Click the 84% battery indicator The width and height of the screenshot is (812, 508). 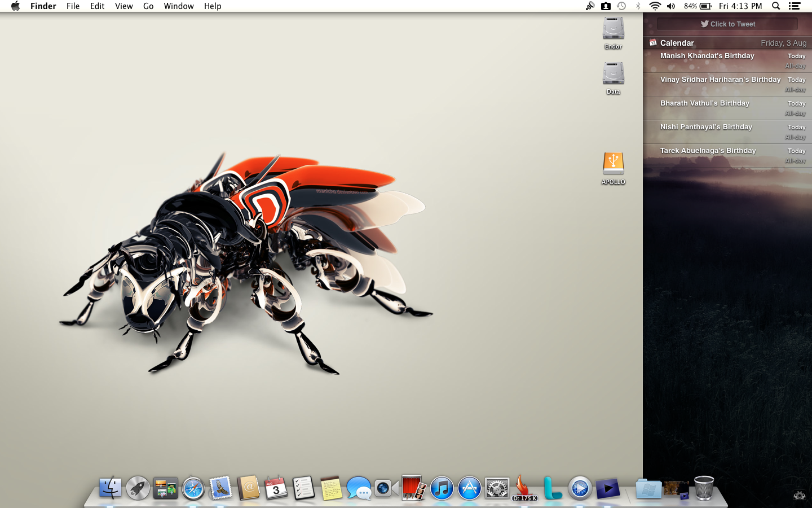coord(698,6)
